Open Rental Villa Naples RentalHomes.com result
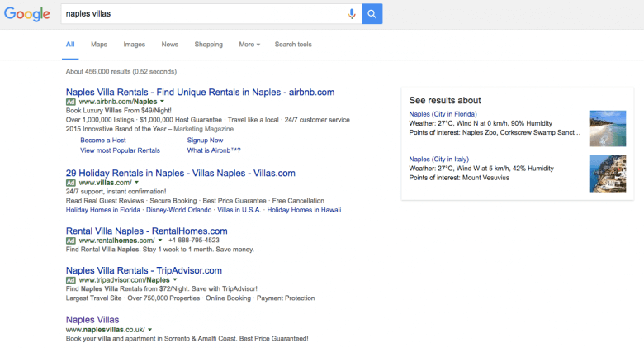This screenshot has width=644, height=348. (147, 231)
